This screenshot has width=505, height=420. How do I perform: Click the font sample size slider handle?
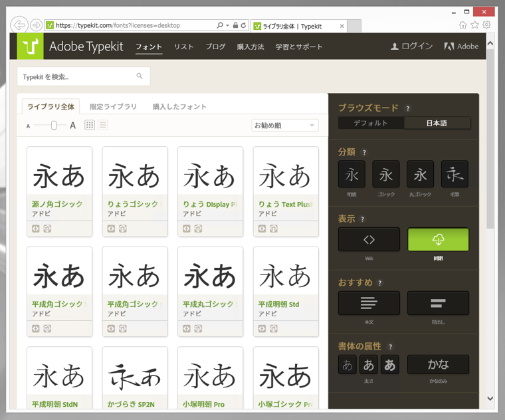point(54,125)
